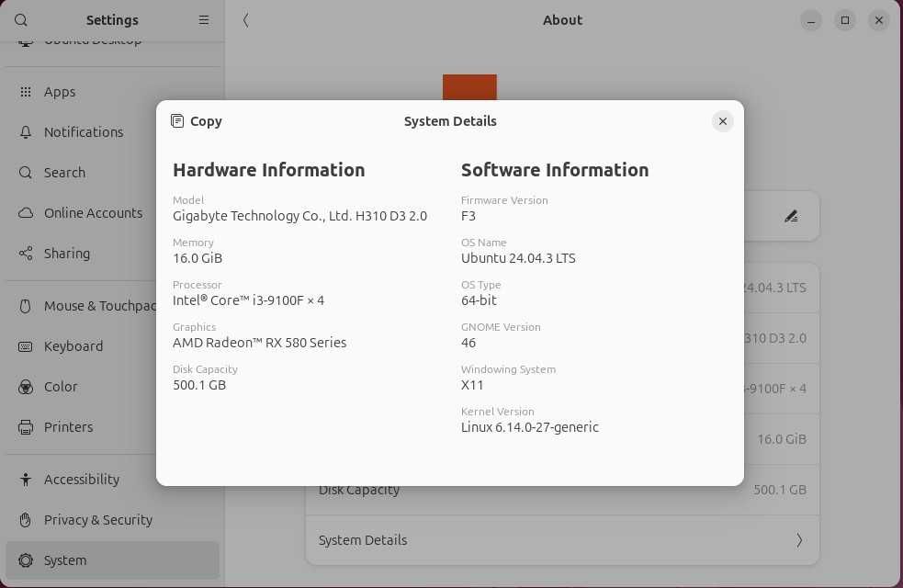Click the Kernel Version label
This screenshot has height=588, width=903.
[x=498, y=412]
